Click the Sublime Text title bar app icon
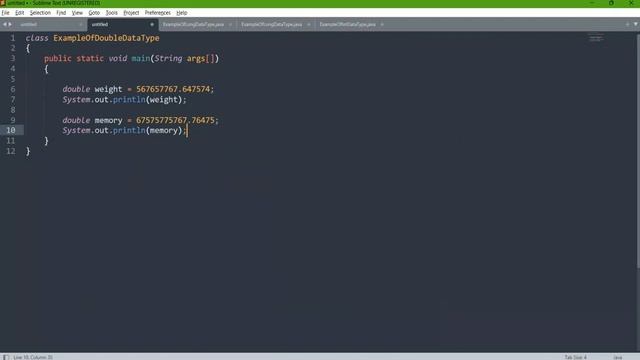 (3, 3)
